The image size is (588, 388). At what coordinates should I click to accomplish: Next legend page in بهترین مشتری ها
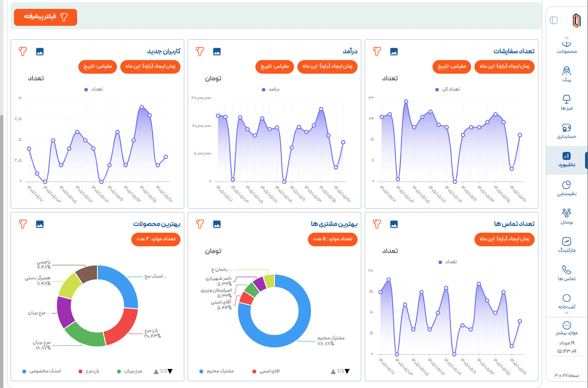coord(347,371)
